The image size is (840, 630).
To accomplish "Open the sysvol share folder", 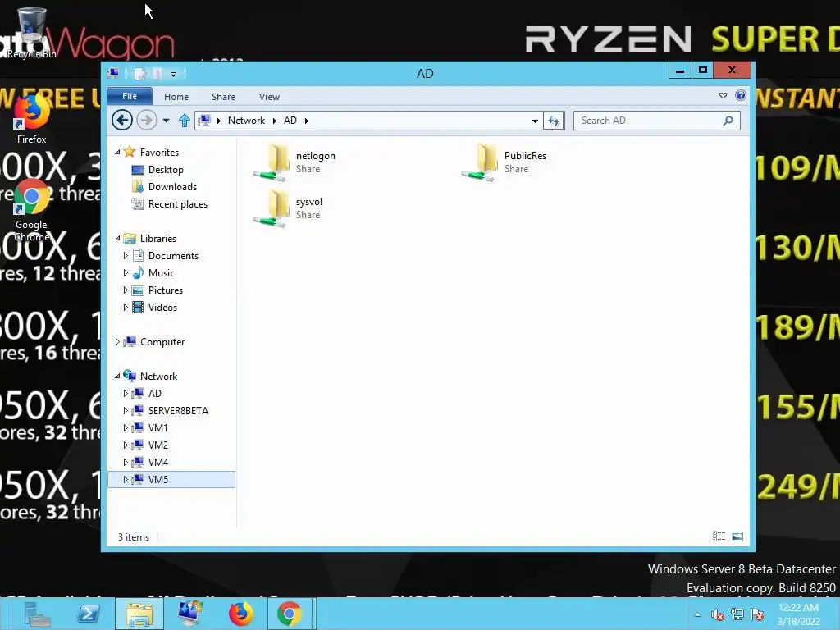I will 288,208.
